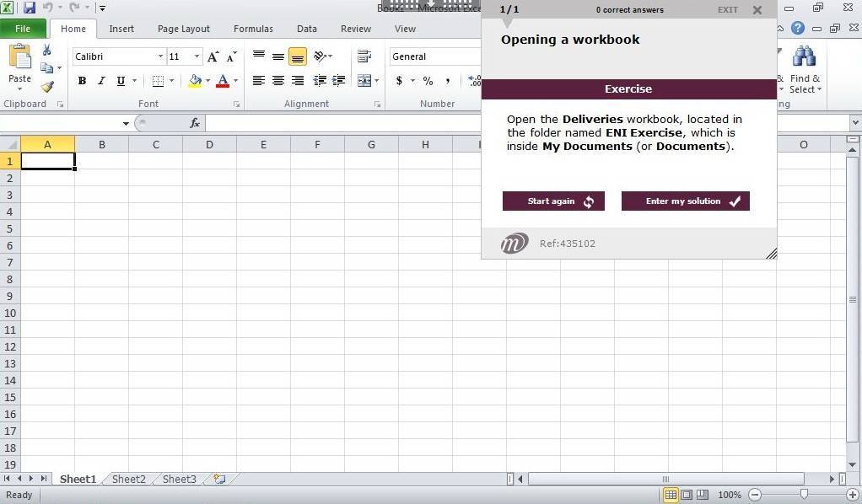Open the borders dropdown arrow
The width and height of the screenshot is (862, 504).
pyautogui.click(x=171, y=81)
